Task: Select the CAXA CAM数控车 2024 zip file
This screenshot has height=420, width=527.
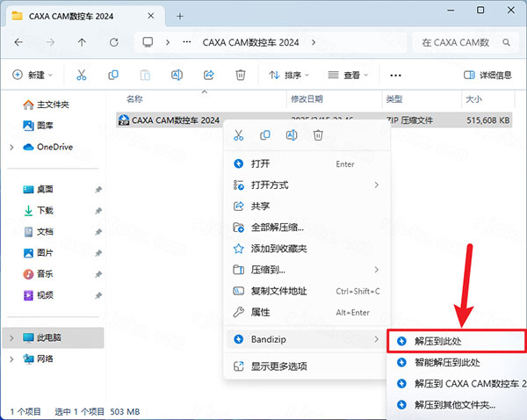Action: click(314, 120)
